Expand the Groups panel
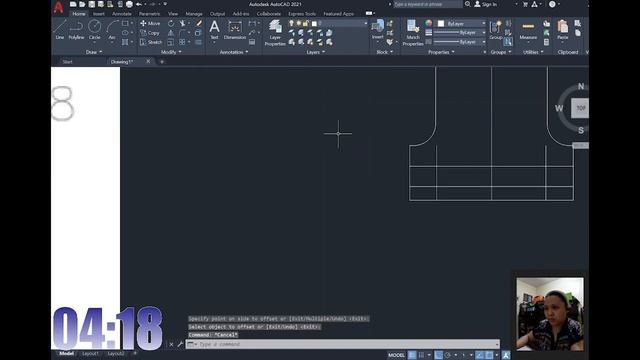 [x=501, y=52]
